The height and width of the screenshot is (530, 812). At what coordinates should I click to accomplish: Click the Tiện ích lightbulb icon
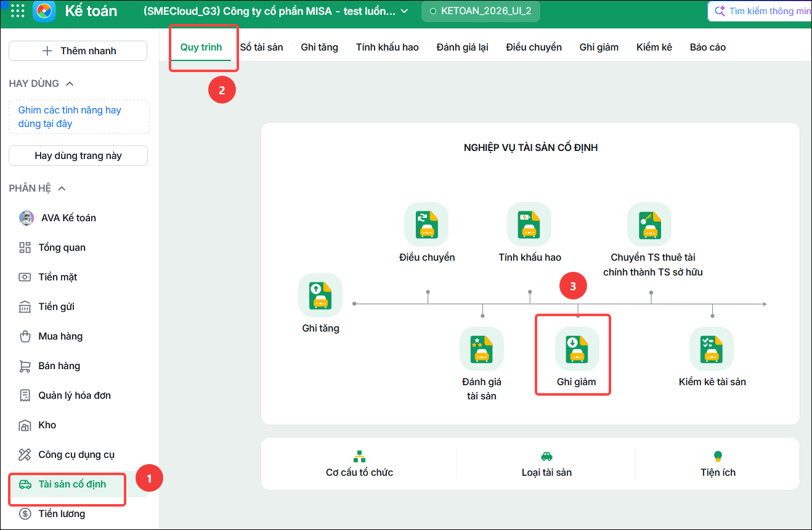point(718,456)
